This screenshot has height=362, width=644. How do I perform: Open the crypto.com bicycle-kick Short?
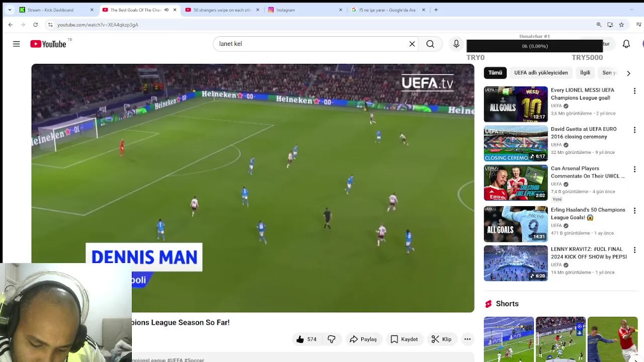pyautogui.click(x=560, y=339)
